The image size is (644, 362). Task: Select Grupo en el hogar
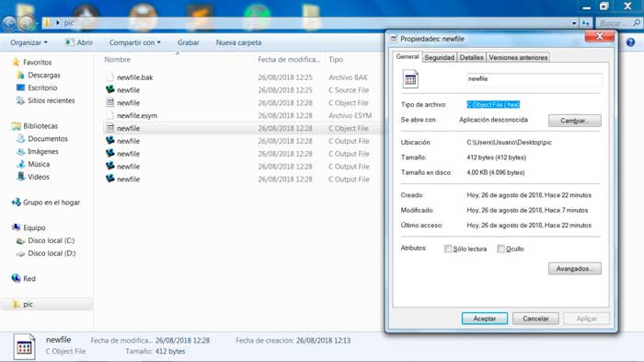point(52,203)
